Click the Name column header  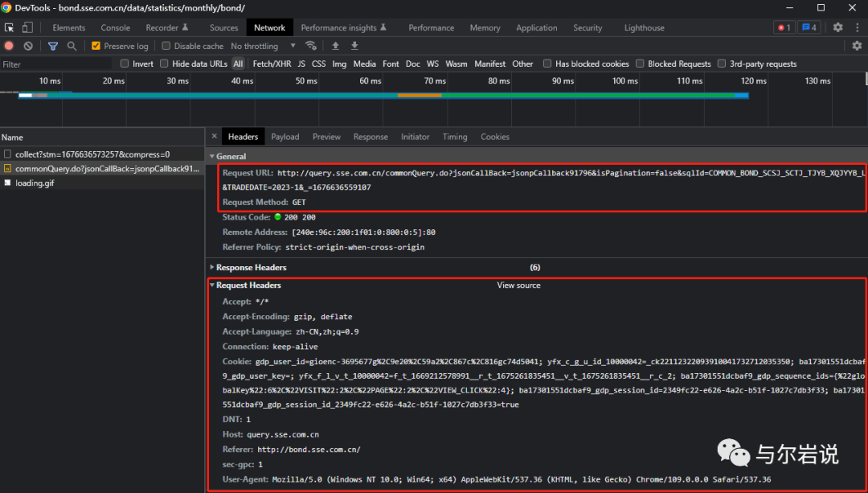(102, 137)
